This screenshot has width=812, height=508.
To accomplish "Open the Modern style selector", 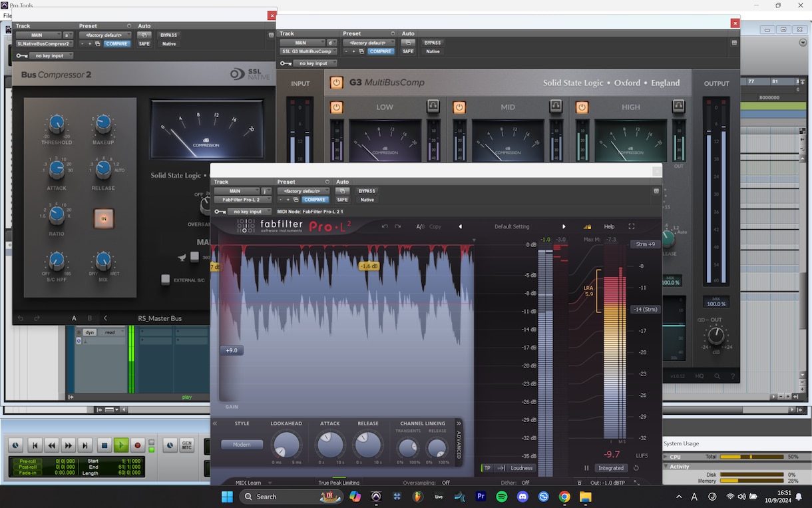I will (242, 444).
